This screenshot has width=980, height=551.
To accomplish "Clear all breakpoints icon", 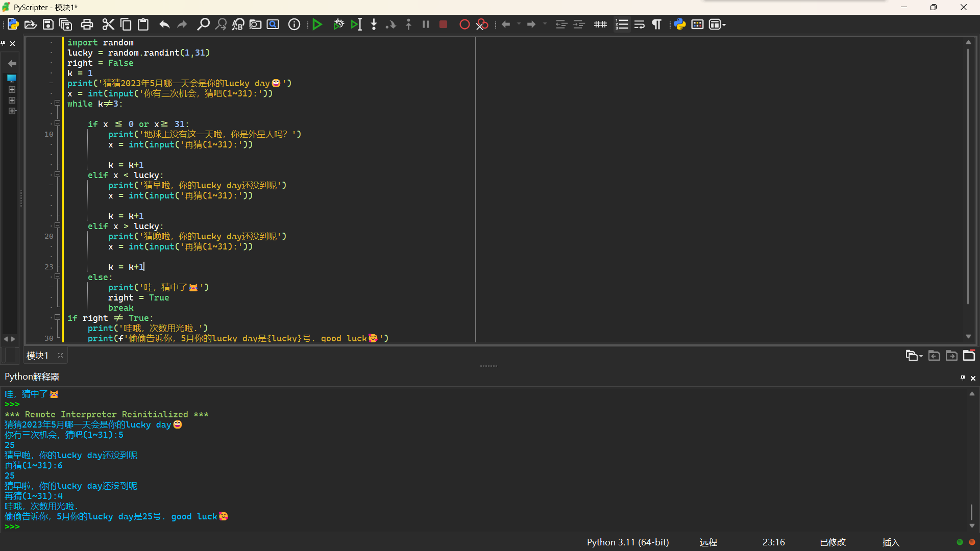I will pyautogui.click(x=482, y=24).
